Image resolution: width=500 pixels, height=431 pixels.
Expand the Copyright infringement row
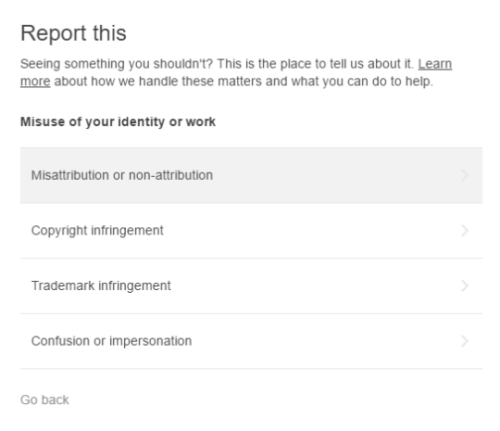[251, 231]
